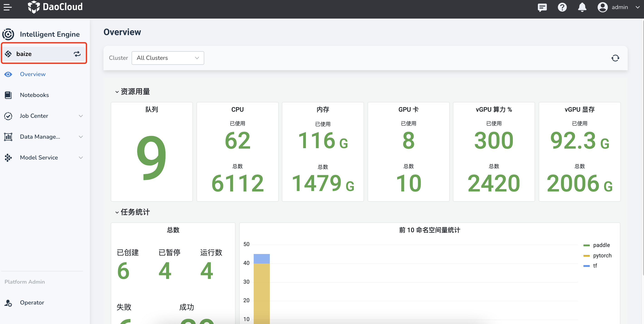Open the Notebooks menu item

click(x=34, y=95)
